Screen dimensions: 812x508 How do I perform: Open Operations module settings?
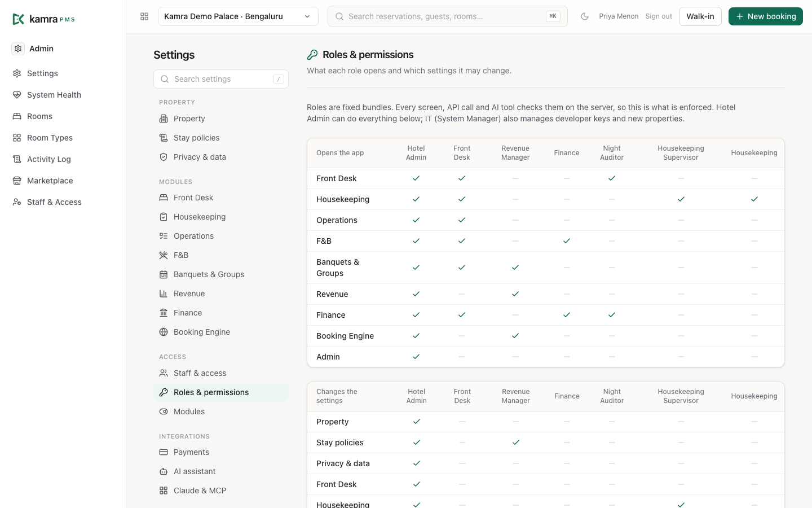tap(221, 236)
